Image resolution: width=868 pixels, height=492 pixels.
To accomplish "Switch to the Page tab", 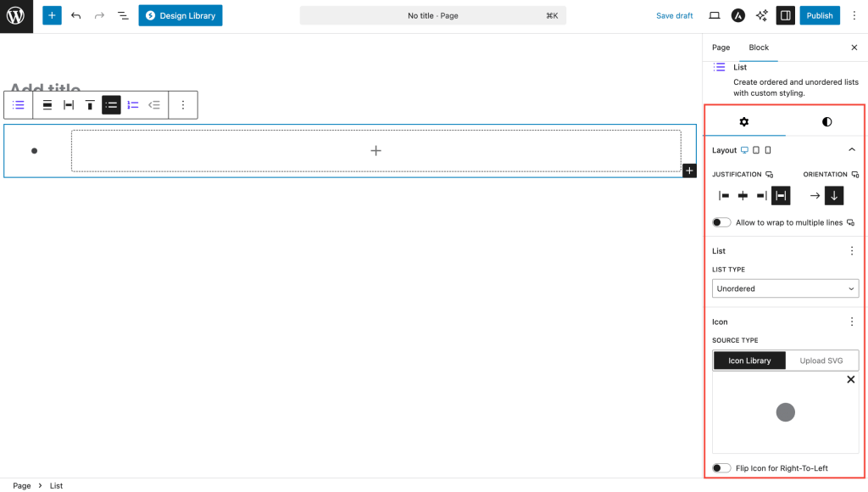I will pyautogui.click(x=721, y=48).
